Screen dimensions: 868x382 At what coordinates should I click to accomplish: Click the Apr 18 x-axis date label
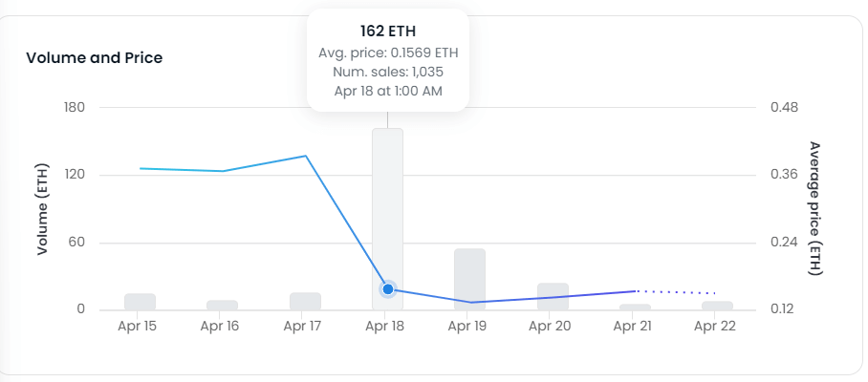[x=387, y=327]
